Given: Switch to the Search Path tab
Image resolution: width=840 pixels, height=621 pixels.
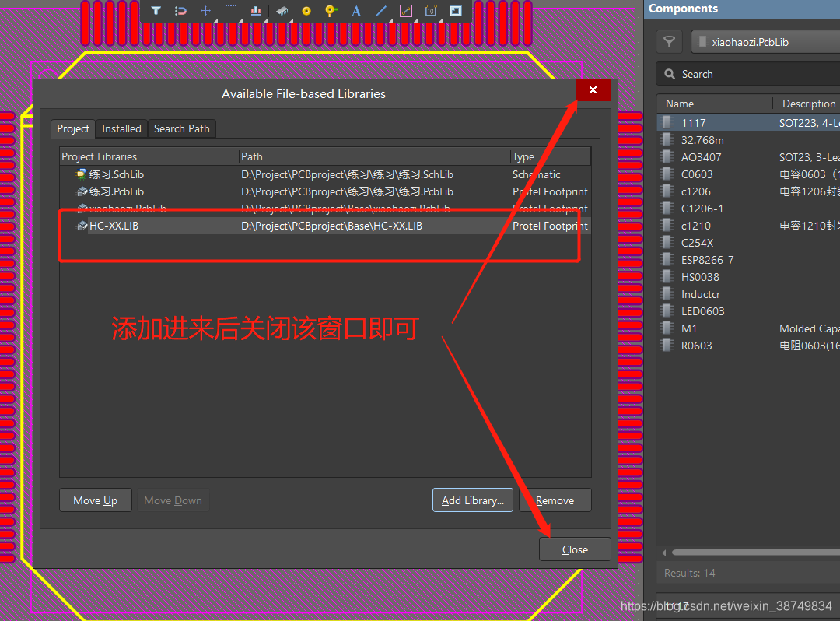Looking at the screenshot, I should (x=181, y=128).
